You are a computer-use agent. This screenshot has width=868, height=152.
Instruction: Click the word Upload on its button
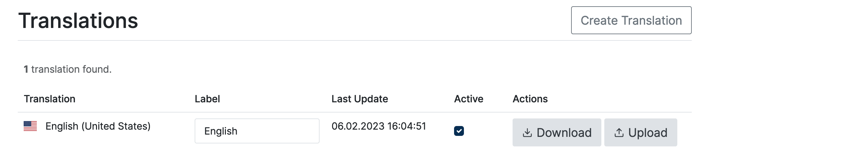tap(648, 133)
